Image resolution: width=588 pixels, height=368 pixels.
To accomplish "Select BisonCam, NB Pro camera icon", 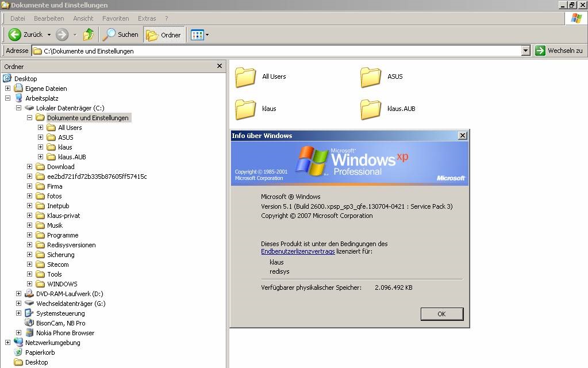I will (x=29, y=323).
